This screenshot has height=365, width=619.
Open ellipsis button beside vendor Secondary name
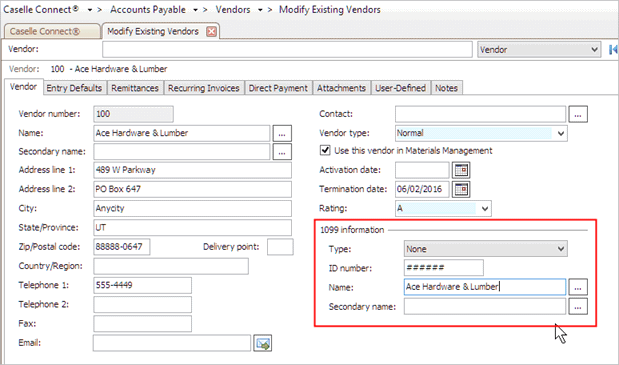pyautogui.click(x=282, y=152)
